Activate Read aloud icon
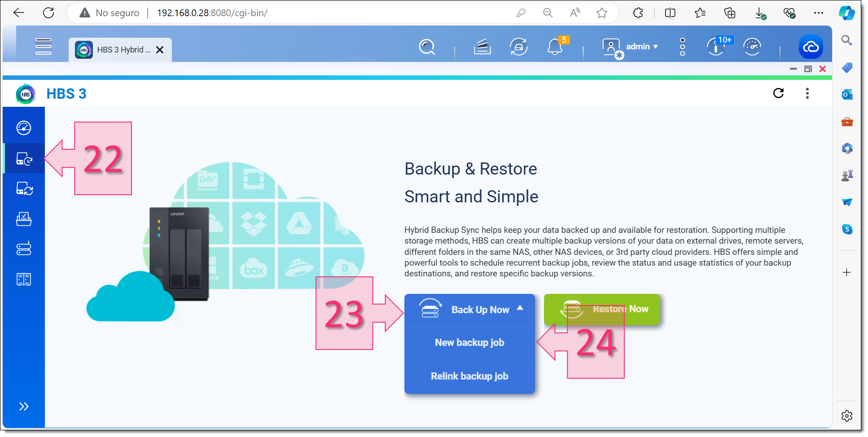The image size is (868, 437). [x=575, y=13]
